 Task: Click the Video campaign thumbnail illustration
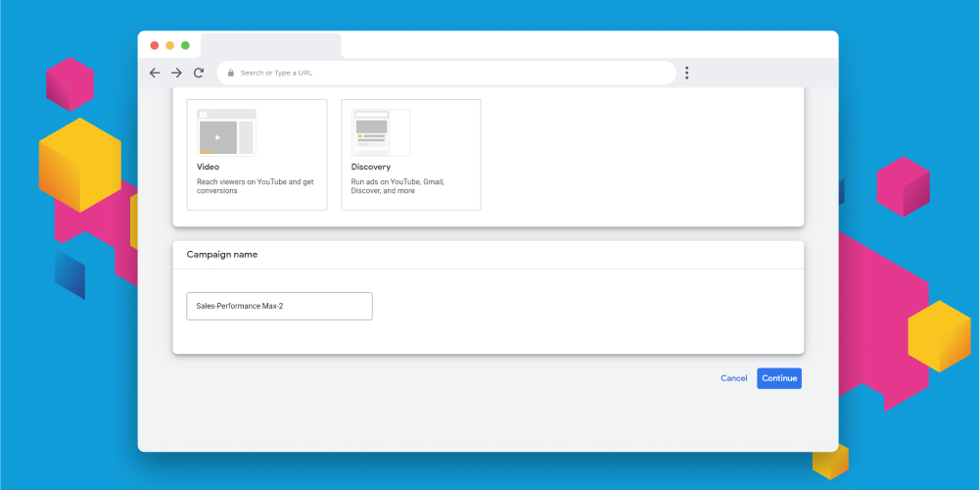pyautogui.click(x=226, y=132)
